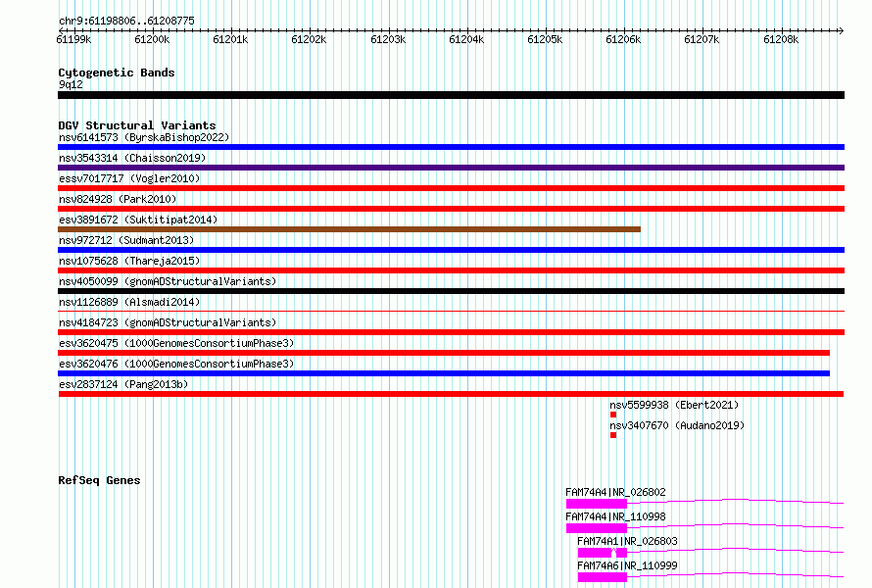This screenshot has height=588, width=872.
Task: Click the 61202k ruler tick label
Action: pos(310,39)
